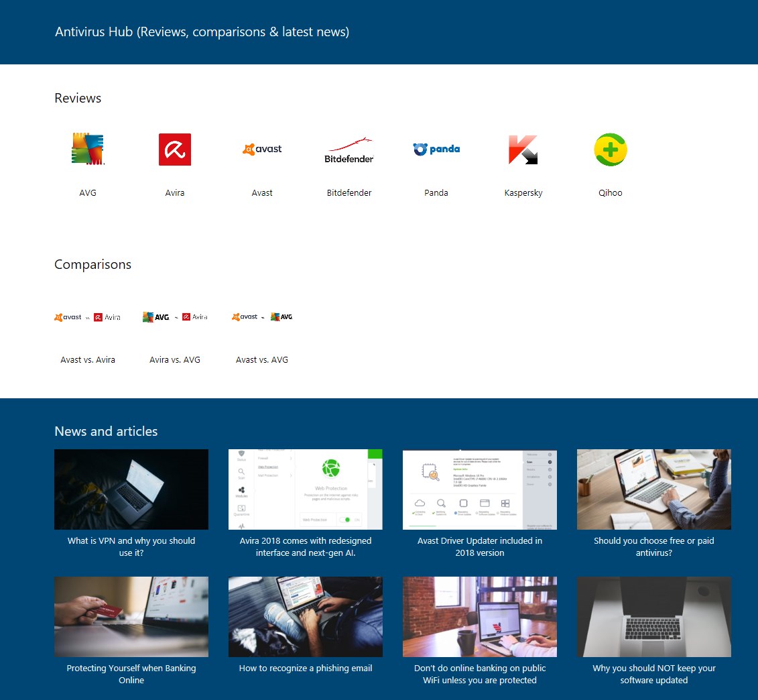Viewport: 758px width, 700px height.
Task: Click the Comparisons section heading
Action: 92,265
